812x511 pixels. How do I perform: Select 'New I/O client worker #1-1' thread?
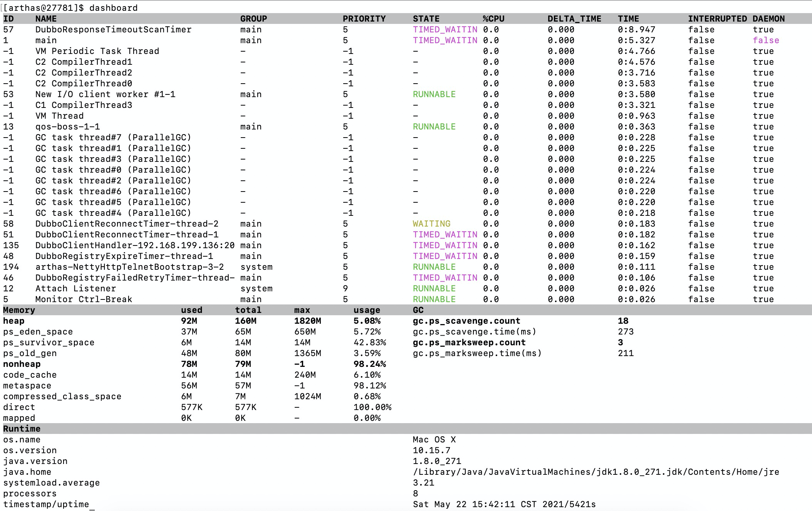(x=105, y=94)
